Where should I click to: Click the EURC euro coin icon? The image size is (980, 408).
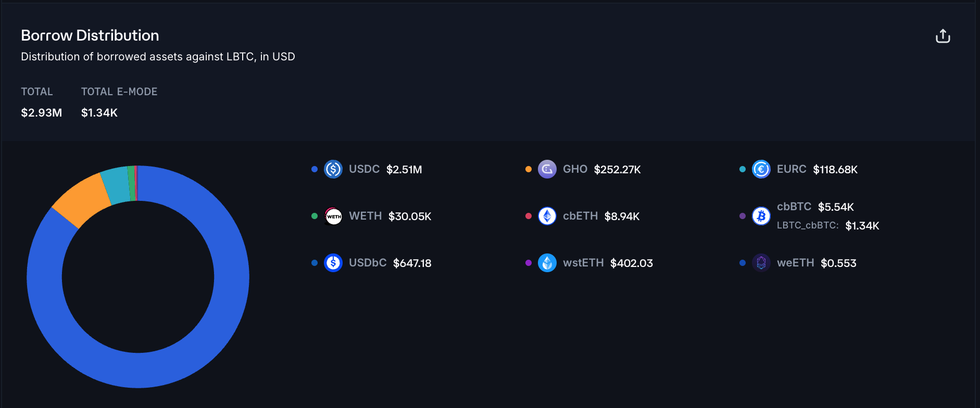[761, 169]
